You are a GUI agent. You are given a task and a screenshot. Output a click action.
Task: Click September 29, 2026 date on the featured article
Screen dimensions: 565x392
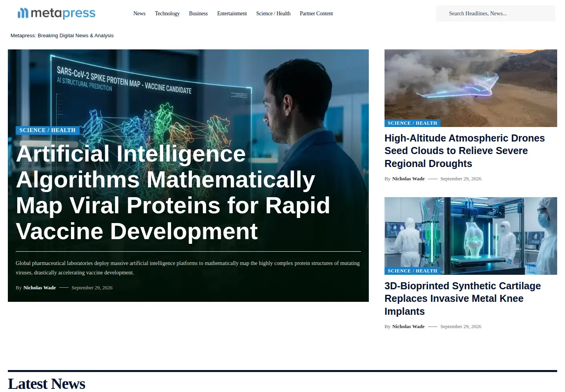[92, 288]
